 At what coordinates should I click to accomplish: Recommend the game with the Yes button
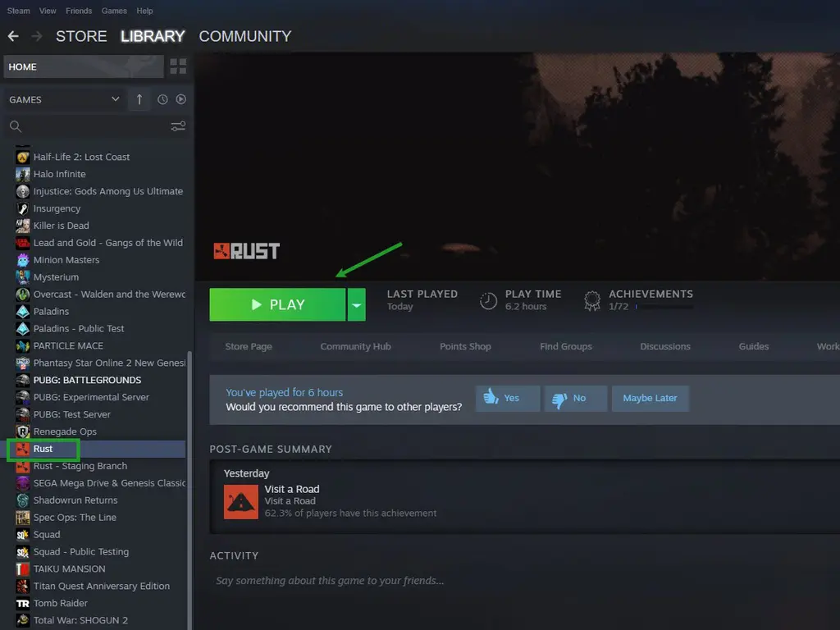tap(508, 399)
